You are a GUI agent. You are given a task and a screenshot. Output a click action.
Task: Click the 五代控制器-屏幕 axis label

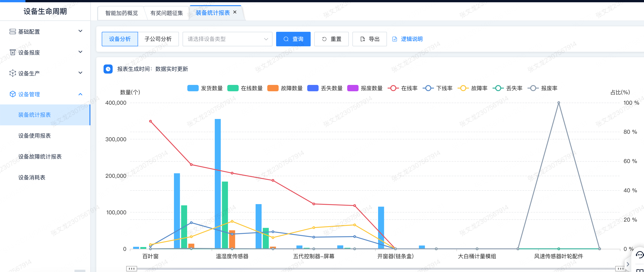[x=314, y=256]
